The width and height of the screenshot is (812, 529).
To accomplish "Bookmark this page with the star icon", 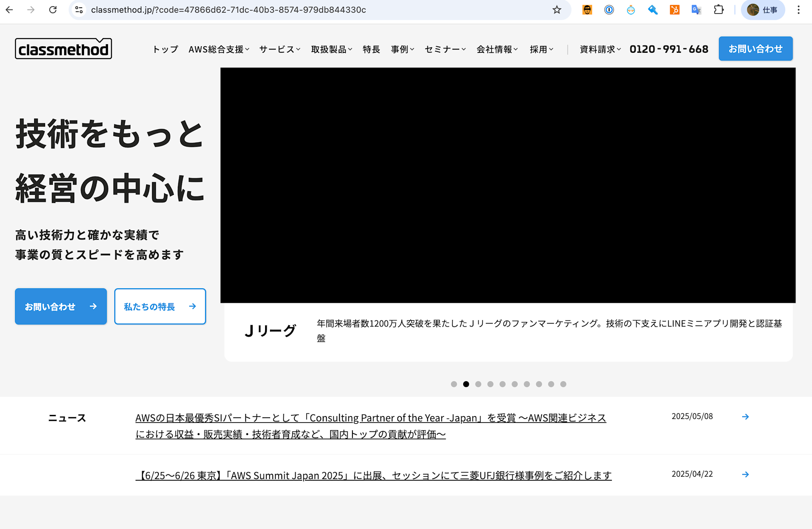I will 557,10.
